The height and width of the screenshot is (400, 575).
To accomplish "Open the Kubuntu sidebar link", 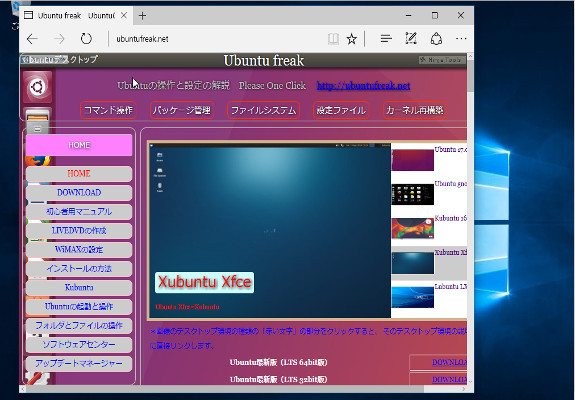I will pos(79,287).
